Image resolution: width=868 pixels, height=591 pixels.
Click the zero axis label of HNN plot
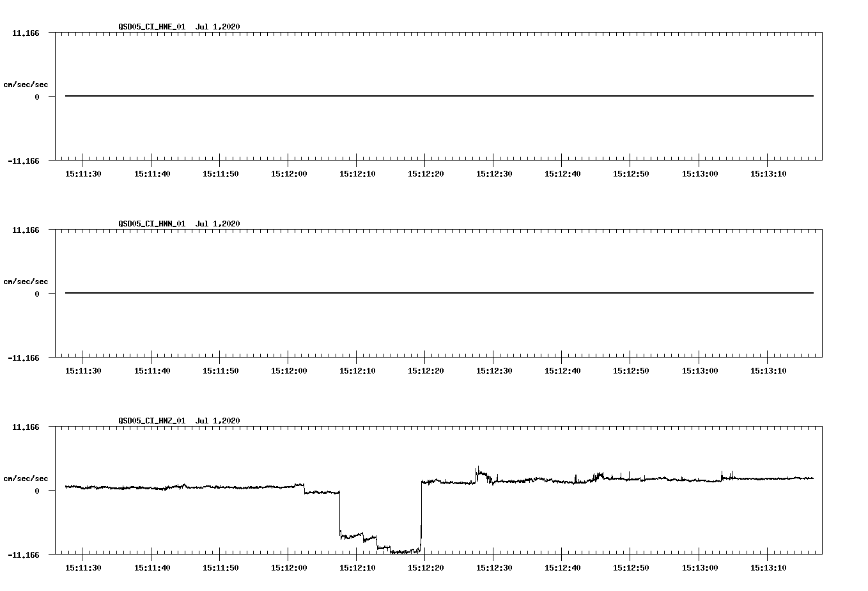(37, 294)
